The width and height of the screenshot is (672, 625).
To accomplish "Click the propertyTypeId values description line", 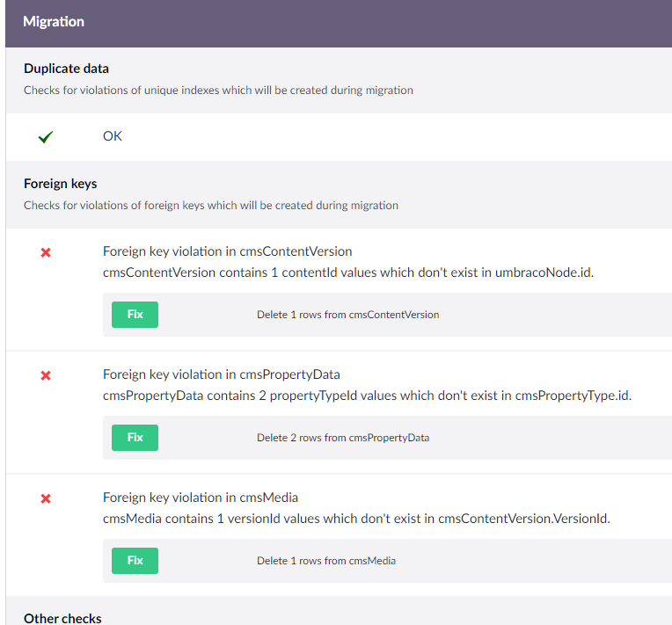I will pos(367,396).
